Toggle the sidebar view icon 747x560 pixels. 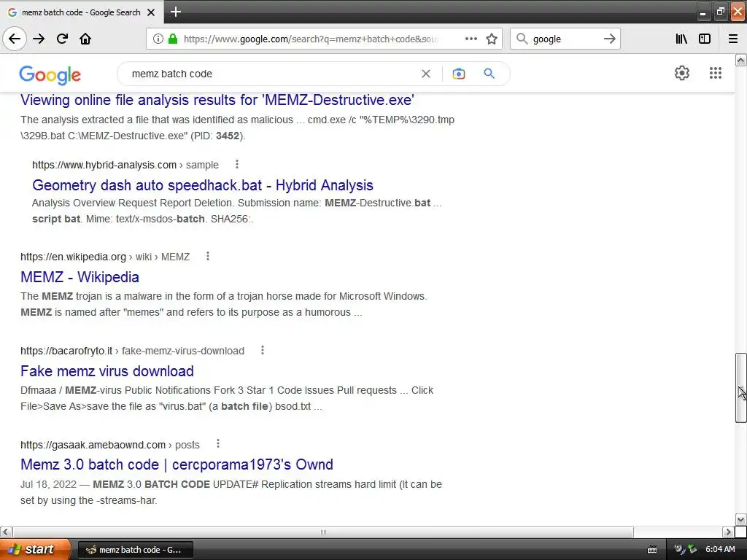click(x=705, y=39)
